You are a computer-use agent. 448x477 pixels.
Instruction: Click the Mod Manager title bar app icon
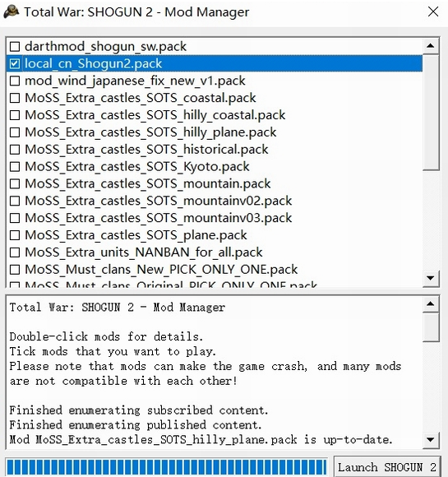12,12
